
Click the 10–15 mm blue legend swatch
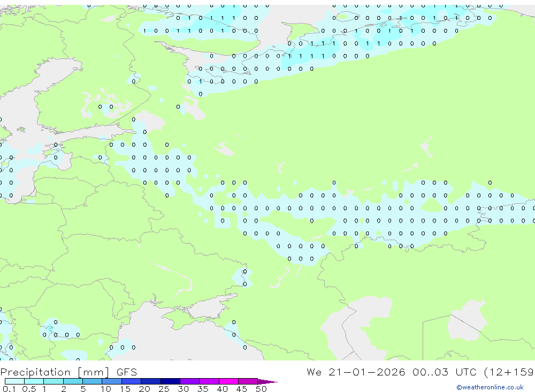point(112,381)
